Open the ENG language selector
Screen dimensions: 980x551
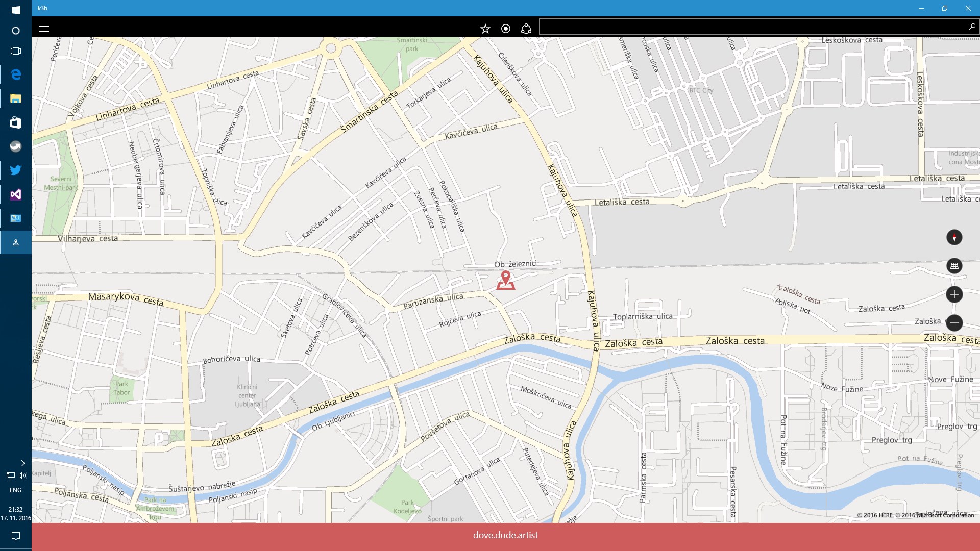(15, 490)
